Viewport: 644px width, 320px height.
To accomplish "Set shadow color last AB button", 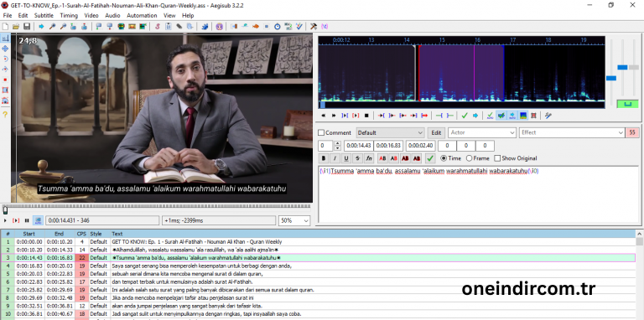I will (417, 158).
